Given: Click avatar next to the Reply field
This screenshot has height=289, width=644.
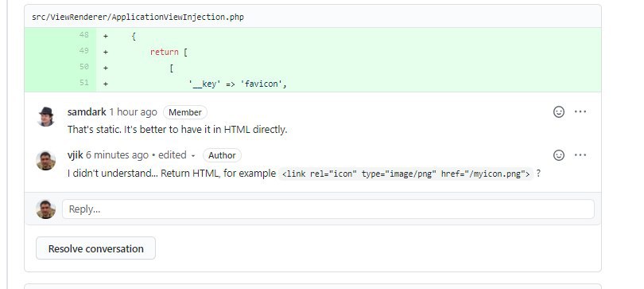Looking at the screenshot, I should [46, 209].
